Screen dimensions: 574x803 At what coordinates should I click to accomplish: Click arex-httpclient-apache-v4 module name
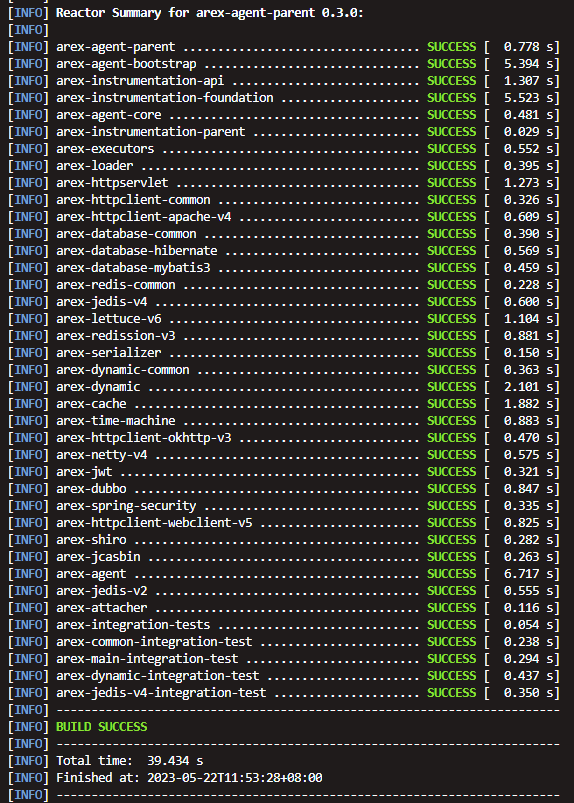point(143,217)
